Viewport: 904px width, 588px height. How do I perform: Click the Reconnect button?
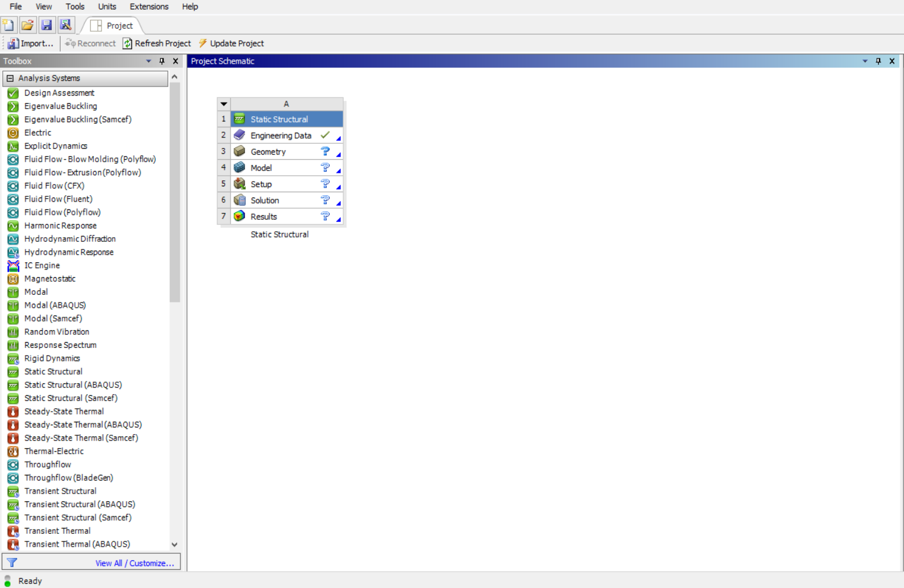pos(90,44)
